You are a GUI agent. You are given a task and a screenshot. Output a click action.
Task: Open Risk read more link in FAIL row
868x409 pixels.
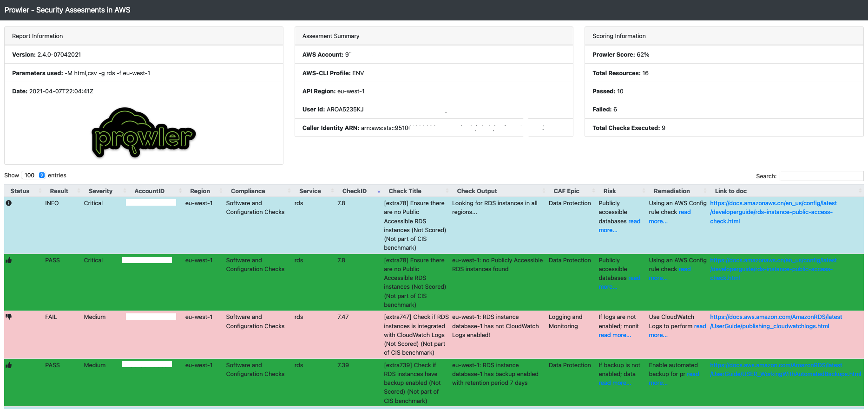tap(615, 335)
